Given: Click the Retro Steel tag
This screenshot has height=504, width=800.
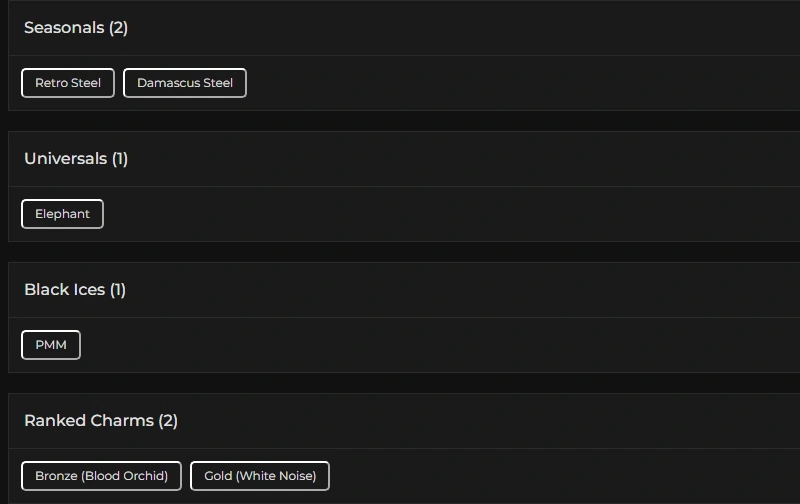Looking at the screenshot, I should click(68, 83).
